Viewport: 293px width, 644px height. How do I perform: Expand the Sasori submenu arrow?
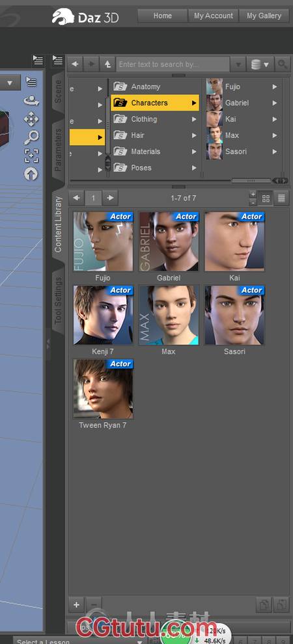pos(275,152)
